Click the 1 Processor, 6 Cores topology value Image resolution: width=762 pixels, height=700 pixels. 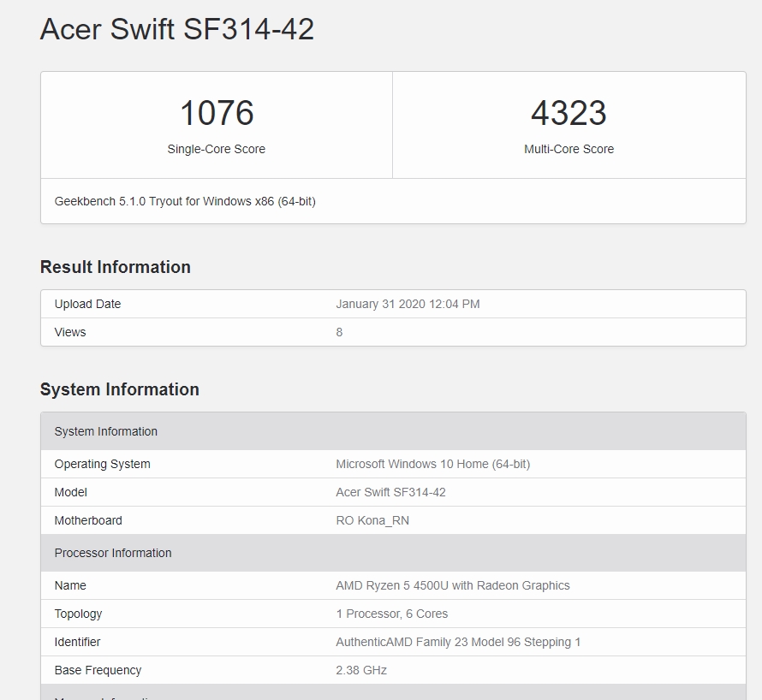[391, 614]
